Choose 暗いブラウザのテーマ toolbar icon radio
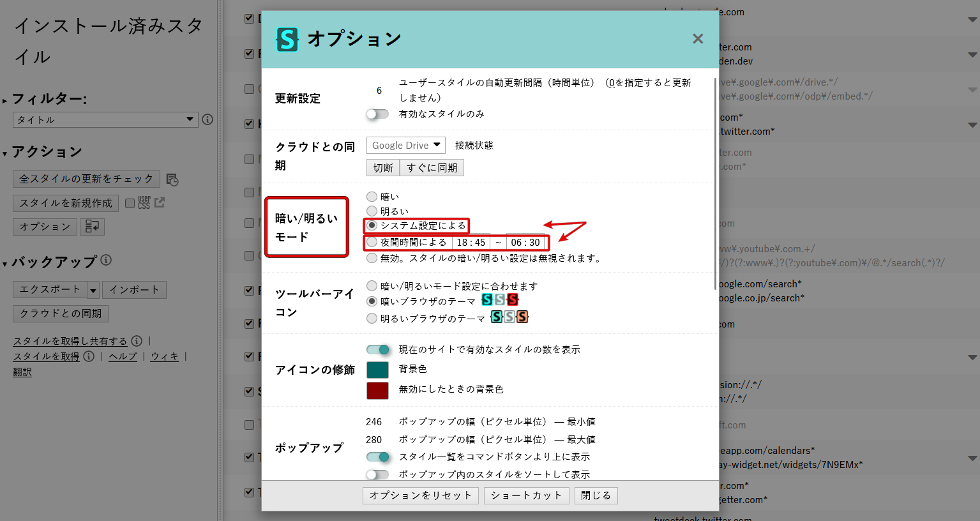The width and height of the screenshot is (980, 521). point(372,301)
